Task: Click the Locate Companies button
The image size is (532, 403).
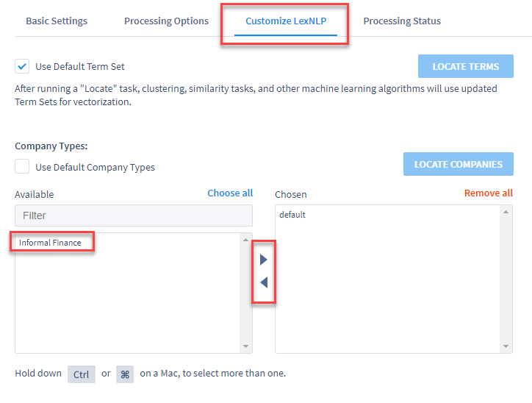Action: (458, 164)
